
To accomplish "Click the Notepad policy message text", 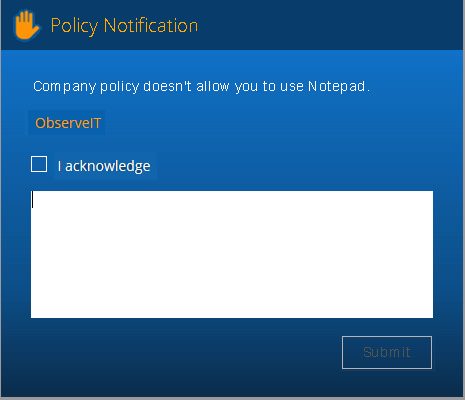I will 201,87.
